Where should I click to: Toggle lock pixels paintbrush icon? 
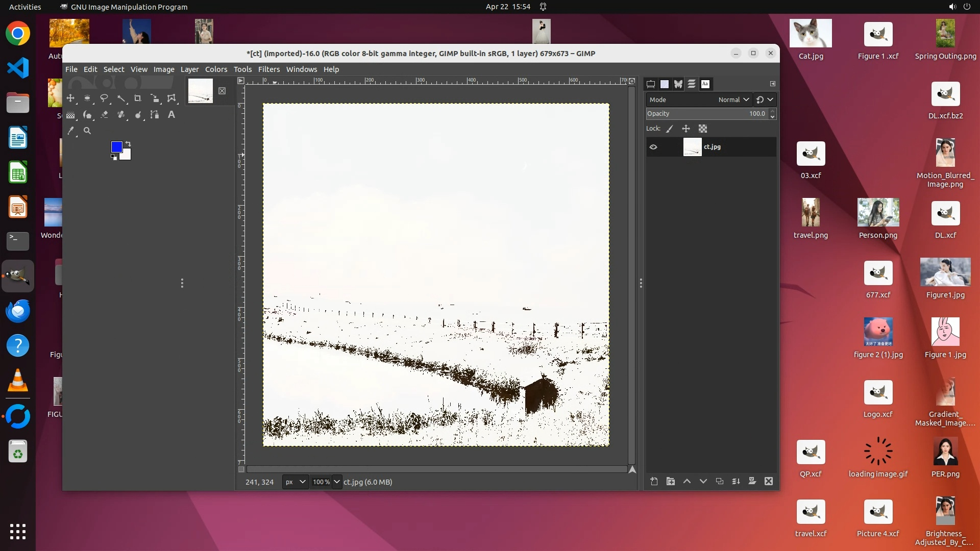click(x=670, y=129)
